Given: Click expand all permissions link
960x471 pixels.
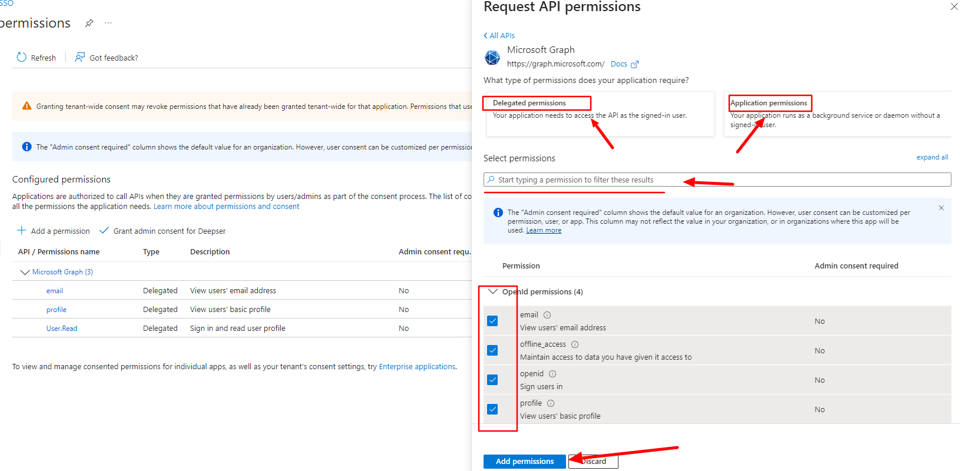Looking at the screenshot, I should click(932, 157).
